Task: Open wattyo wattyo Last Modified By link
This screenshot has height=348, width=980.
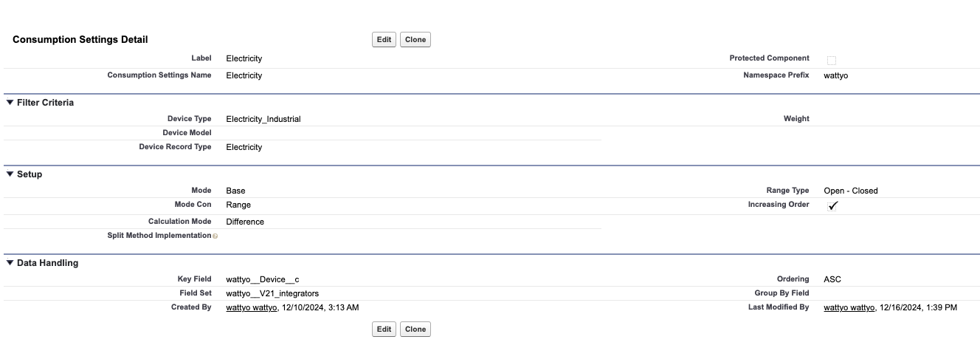Action: [849, 307]
